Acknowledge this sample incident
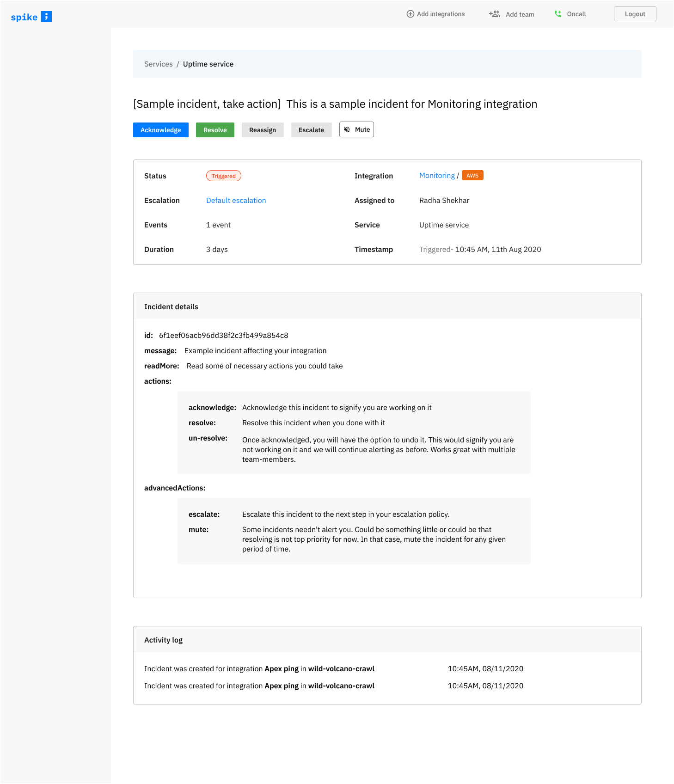The width and height of the screenshot is (674, 784). coord(161,130)
